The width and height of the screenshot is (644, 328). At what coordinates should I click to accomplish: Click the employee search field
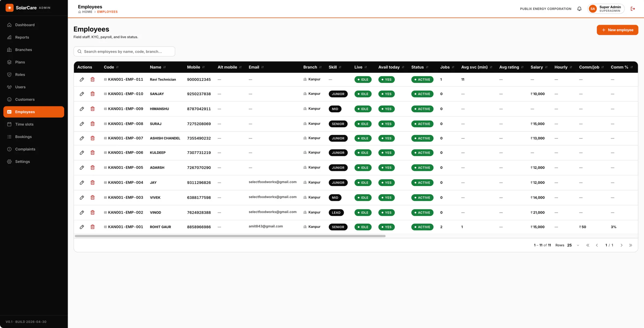pyautogui.click(x=124, y=51)
